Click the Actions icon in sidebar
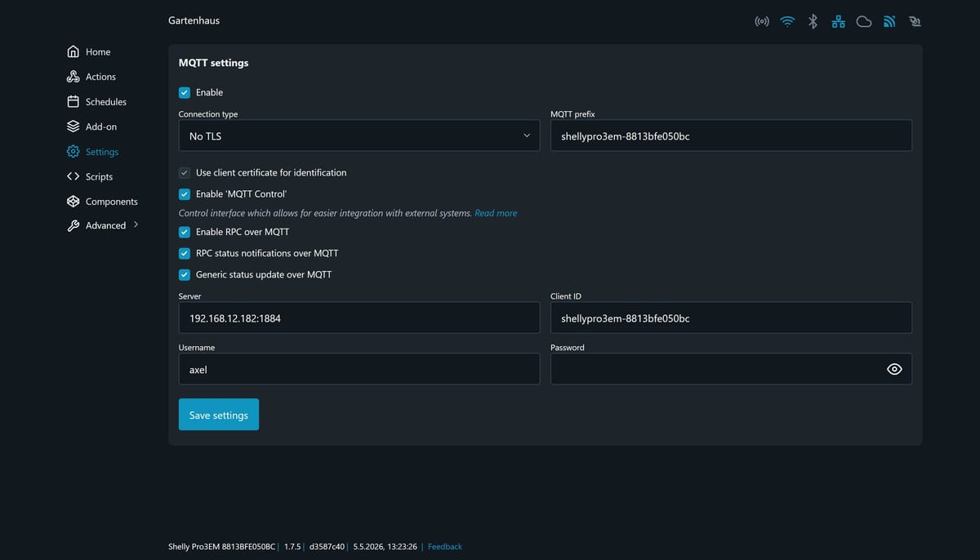Image resolution: width=980 pixels, height=560 pixels. [x=73, y=77]
